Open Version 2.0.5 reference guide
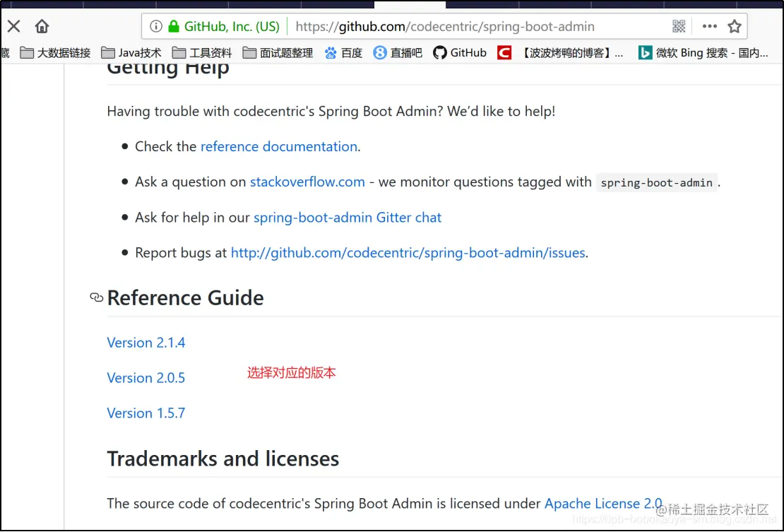This screenshot has height=532, width=784. [146, 378]
